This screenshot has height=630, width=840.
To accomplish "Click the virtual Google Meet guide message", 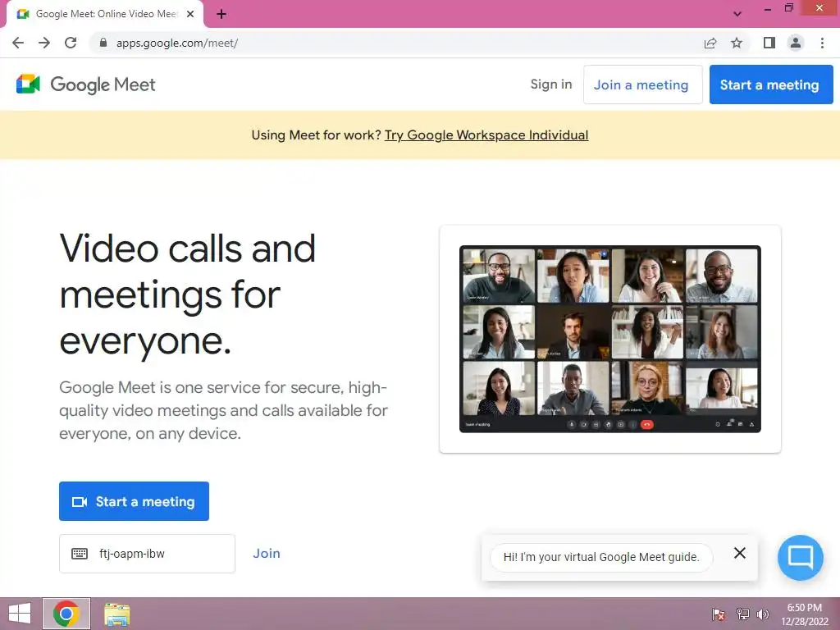I will coord(601,557).
